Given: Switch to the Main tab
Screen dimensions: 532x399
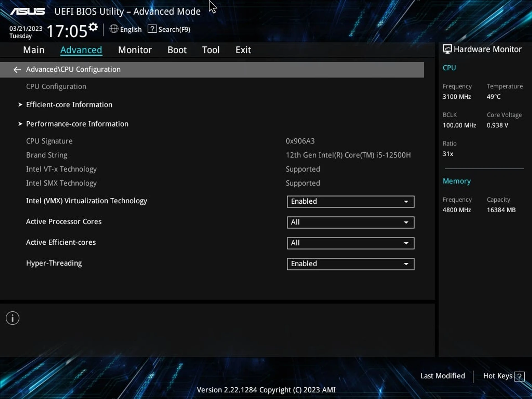Looking at the screenshot, I should [x=34, y=50].
